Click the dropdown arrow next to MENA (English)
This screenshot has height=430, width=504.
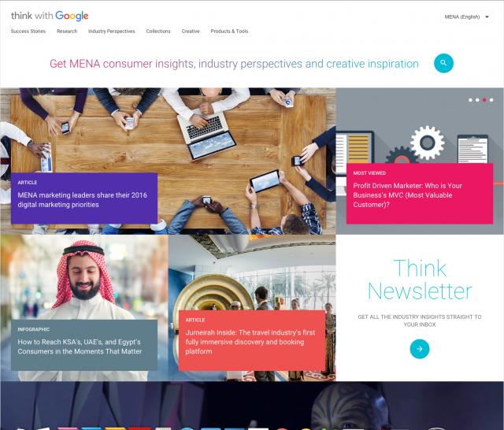[487, 17]
